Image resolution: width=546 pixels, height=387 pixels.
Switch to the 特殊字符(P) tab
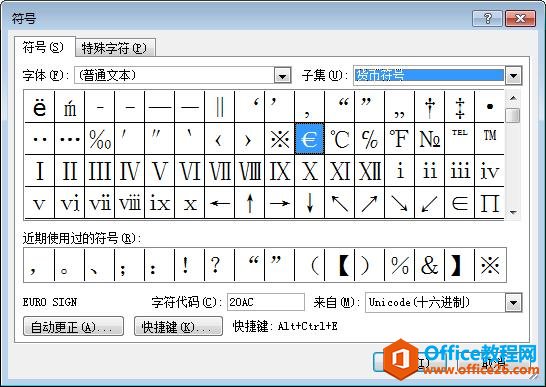(x=115, y=48)
